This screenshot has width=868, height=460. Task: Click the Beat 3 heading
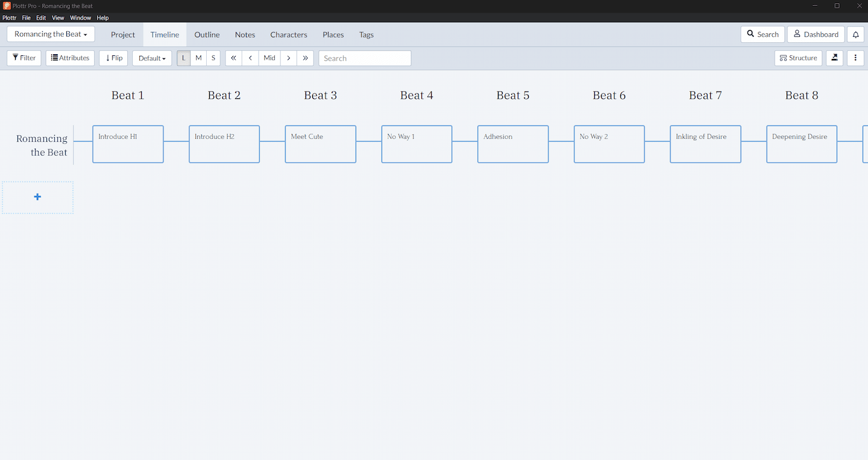tap(321, 95)
